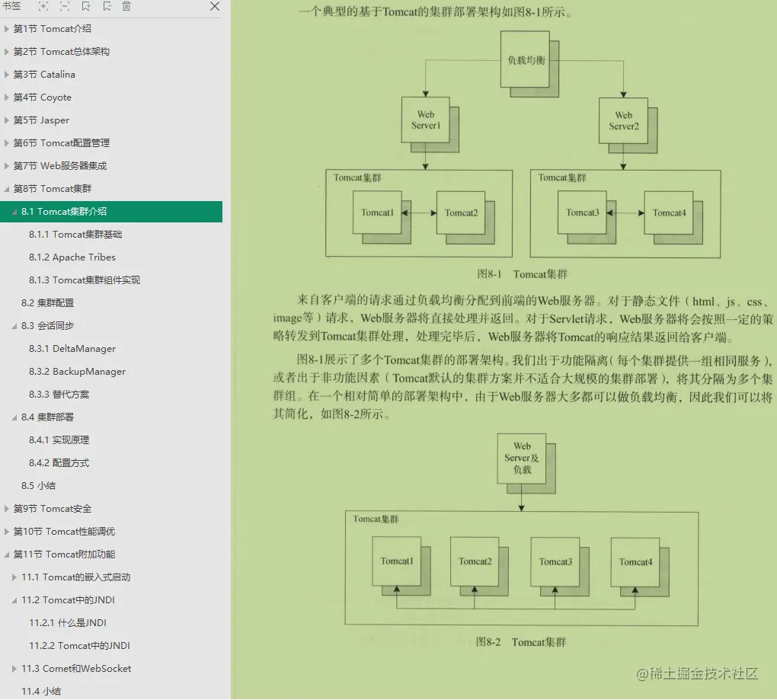
Task: Jump to 11.2.1 什么是JNDI
Action: click(68, 623)
